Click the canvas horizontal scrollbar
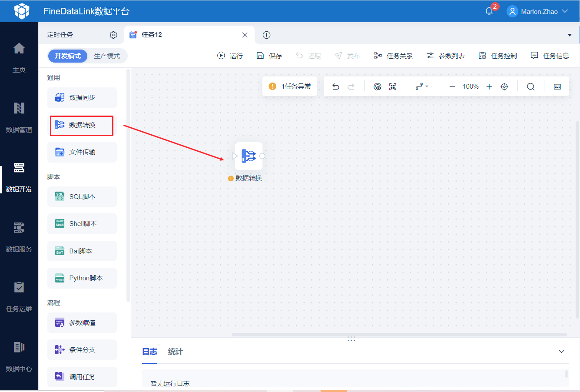Image resolution: width=580 pixels, height=392 pixels. [399, 335]
